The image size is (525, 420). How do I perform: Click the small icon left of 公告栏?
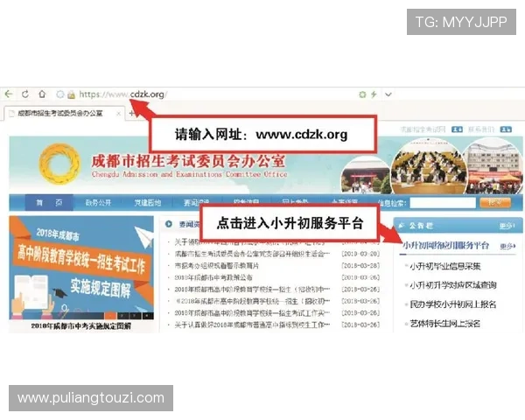401,226
